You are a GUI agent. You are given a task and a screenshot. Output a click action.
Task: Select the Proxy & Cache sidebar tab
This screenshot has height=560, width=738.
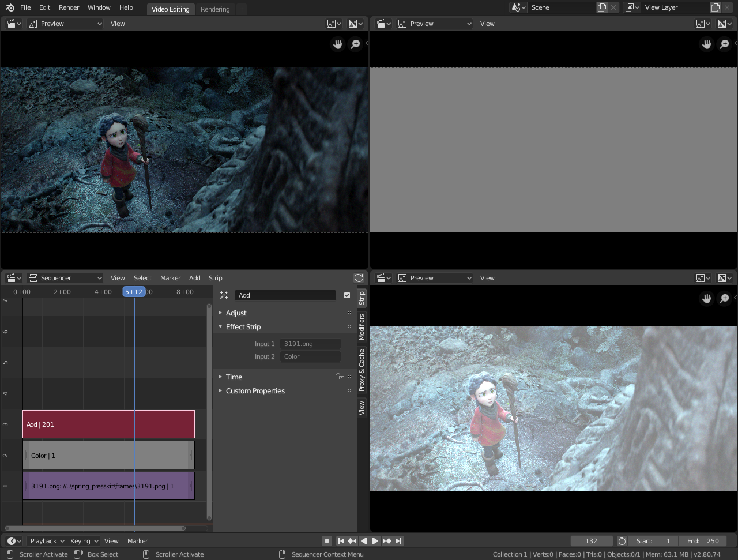pyautogui.click(x=361, y=363)
